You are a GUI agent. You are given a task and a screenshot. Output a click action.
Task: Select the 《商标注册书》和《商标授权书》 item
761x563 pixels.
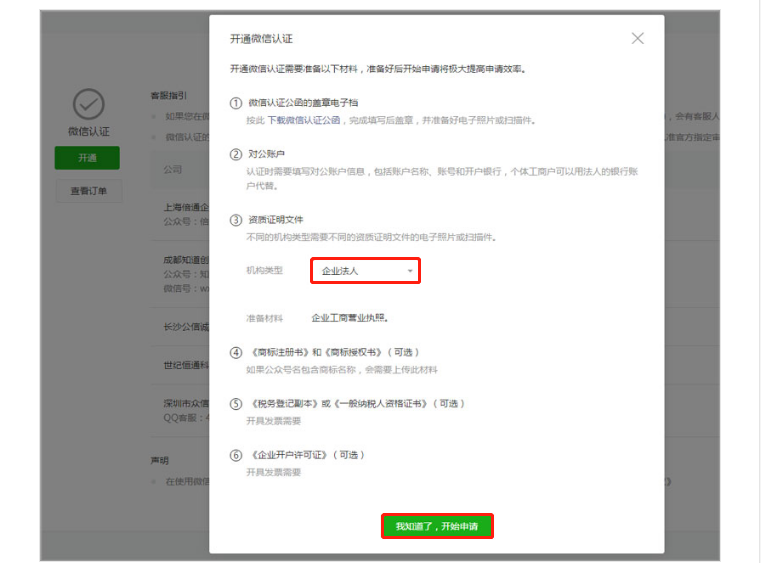[333, 352]
